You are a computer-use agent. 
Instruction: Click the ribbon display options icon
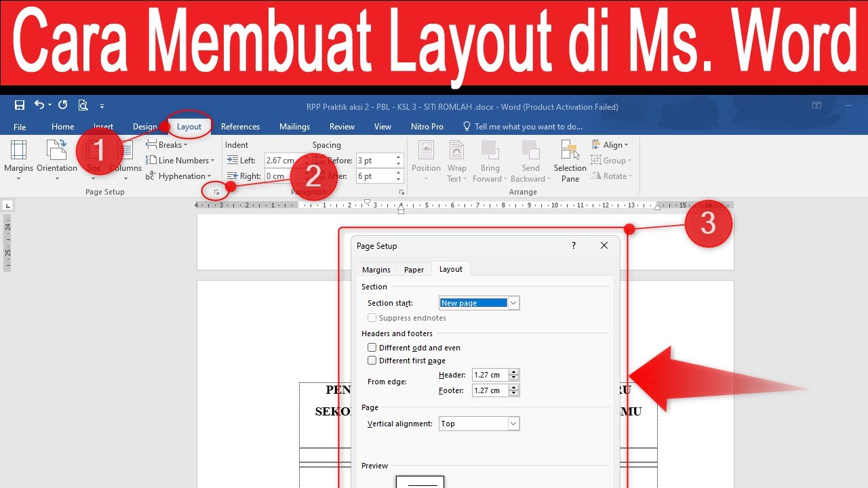tap(816, 106)
